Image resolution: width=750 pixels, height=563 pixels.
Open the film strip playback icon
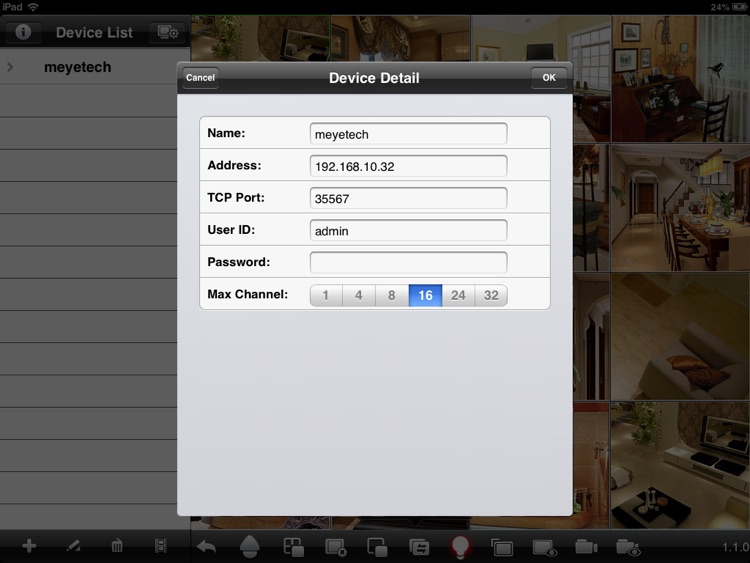pos(161,546)
